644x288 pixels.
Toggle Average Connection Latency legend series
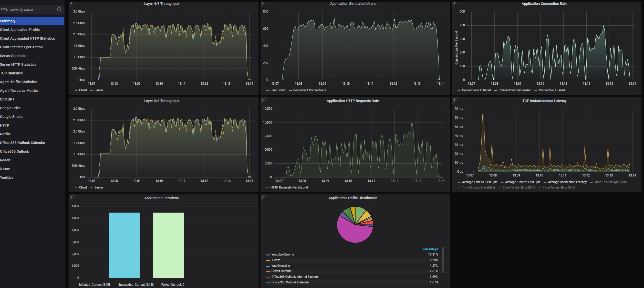coord(567,182)
